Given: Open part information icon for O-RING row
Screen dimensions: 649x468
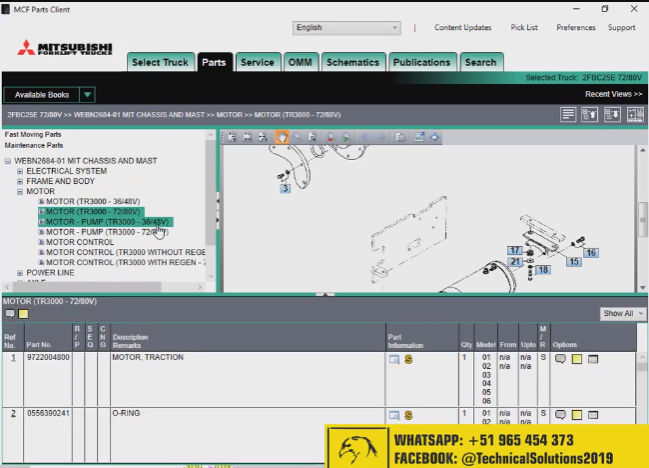Looking at the screenshot, I should (394, 415).
